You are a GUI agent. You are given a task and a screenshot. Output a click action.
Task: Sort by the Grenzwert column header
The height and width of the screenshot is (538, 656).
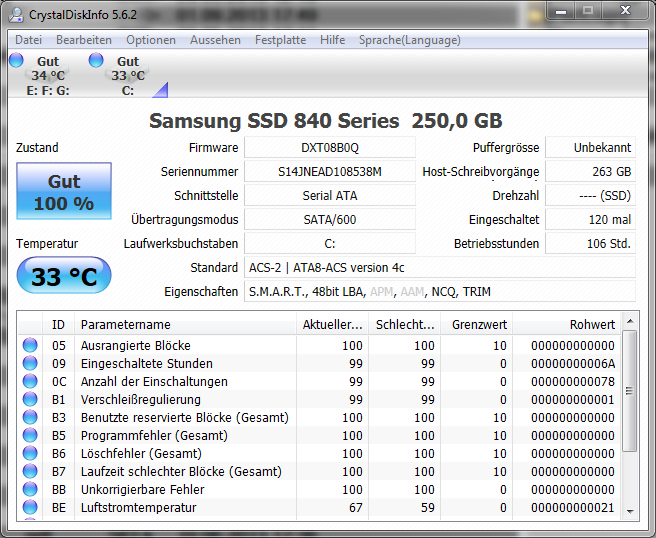[477, 325]
